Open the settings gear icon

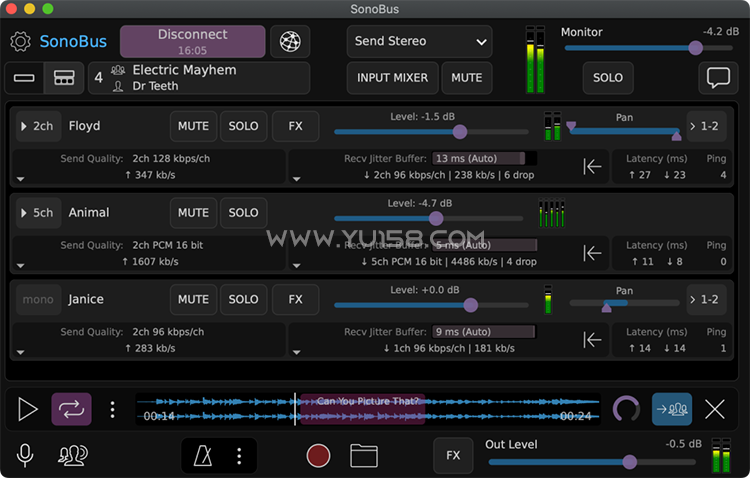pyautogui.click(x=21, y=42)
